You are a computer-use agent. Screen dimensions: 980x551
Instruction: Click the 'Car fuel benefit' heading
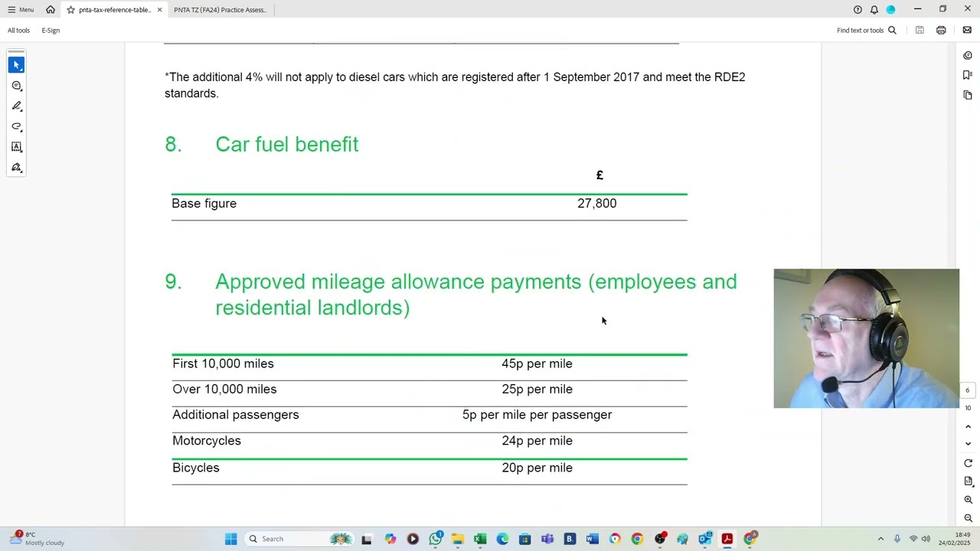tap(286, 145)
